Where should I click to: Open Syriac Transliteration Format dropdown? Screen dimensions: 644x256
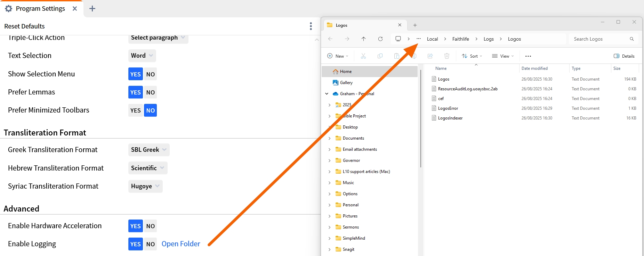point(145,186)
